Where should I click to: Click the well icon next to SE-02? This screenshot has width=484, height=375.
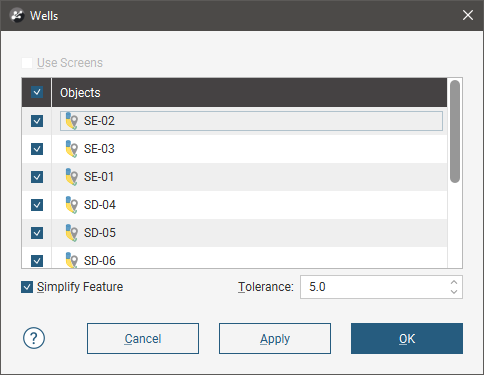[x=72, y=121]
